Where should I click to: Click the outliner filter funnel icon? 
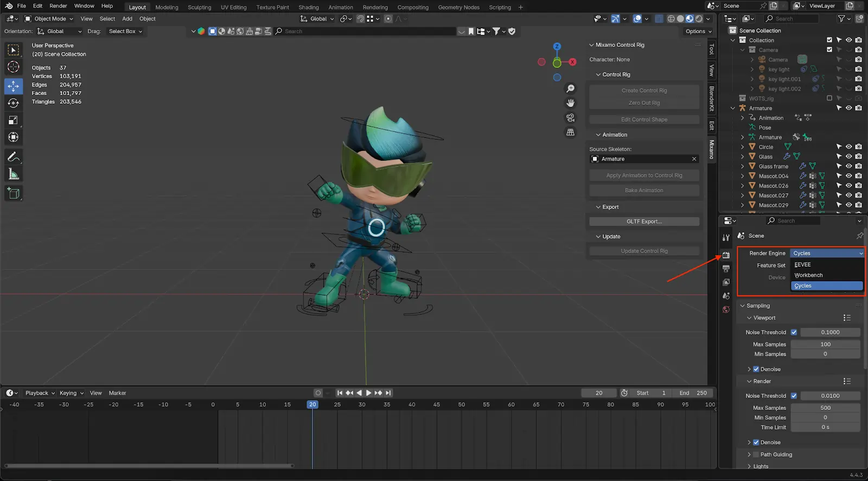(841, 18)
